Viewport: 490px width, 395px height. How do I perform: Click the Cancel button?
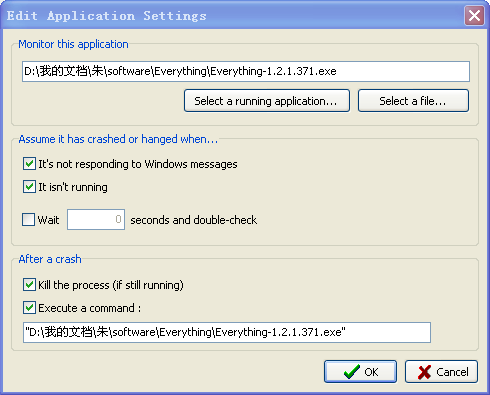click(x=441, y=372)
